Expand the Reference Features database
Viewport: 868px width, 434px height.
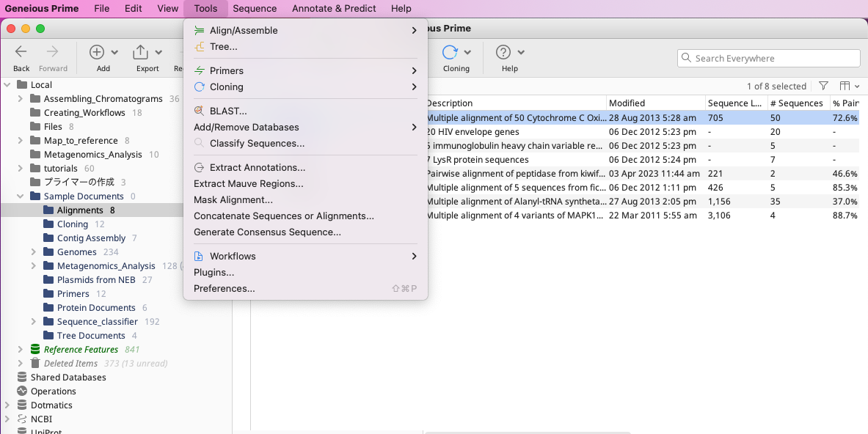point(21,350)
